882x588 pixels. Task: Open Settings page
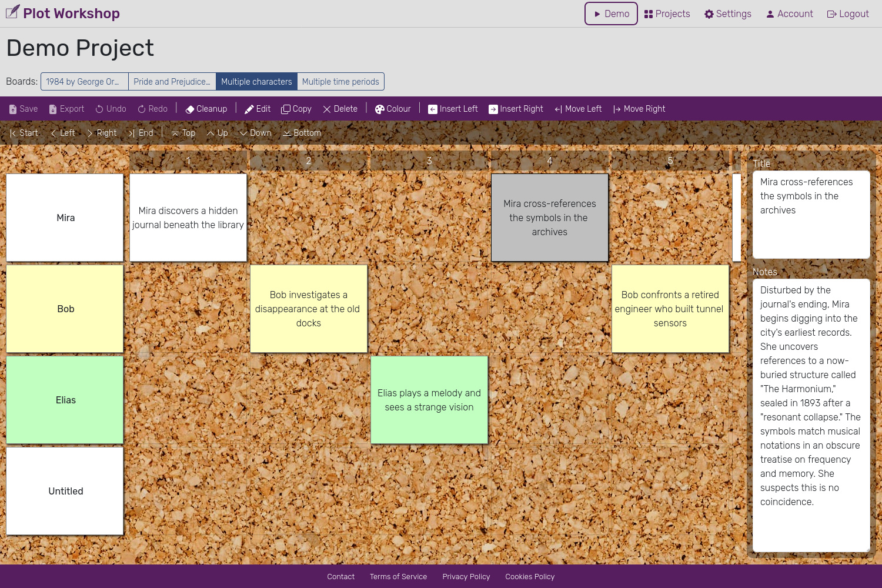(727, 14)
